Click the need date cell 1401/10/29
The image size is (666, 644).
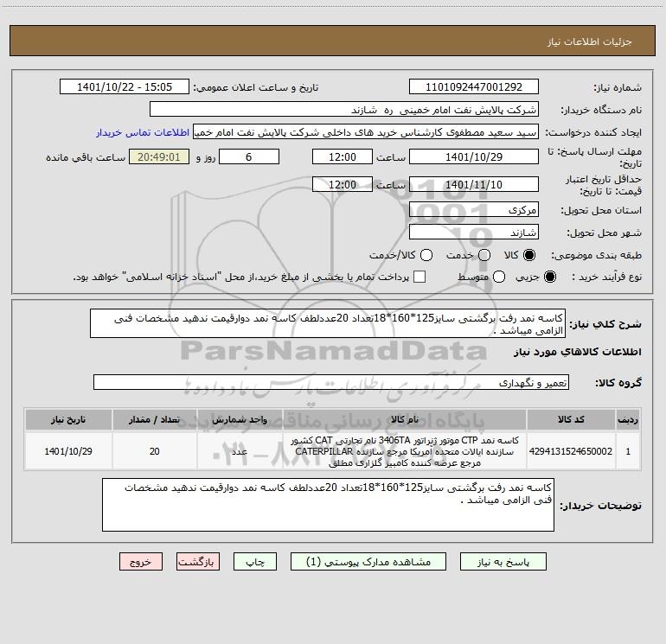[x=68, y=451]
